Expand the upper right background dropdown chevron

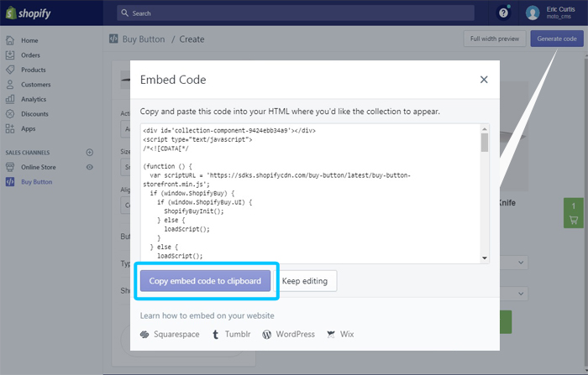pyautogui.click(x=521, y=263)
